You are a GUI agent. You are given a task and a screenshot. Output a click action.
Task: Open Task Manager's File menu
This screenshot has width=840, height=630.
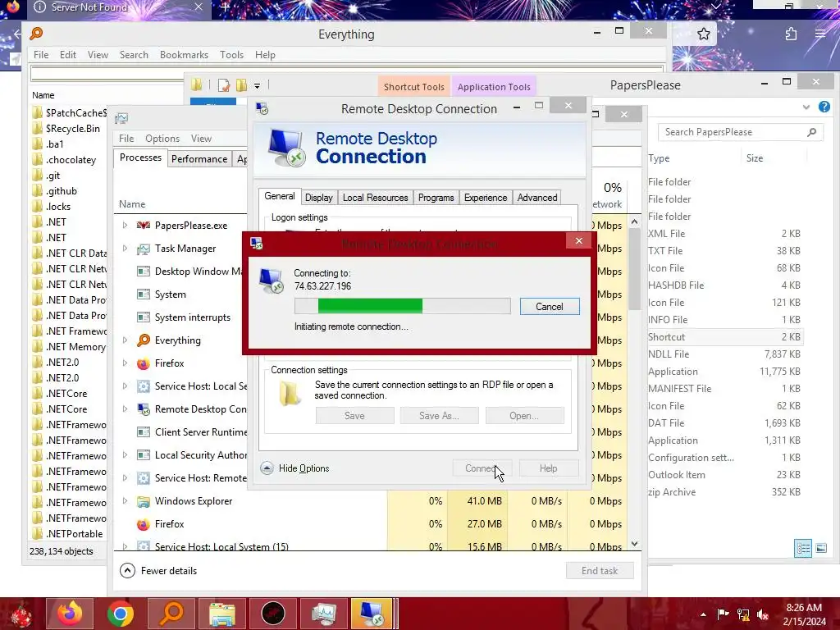click(126, 138)
